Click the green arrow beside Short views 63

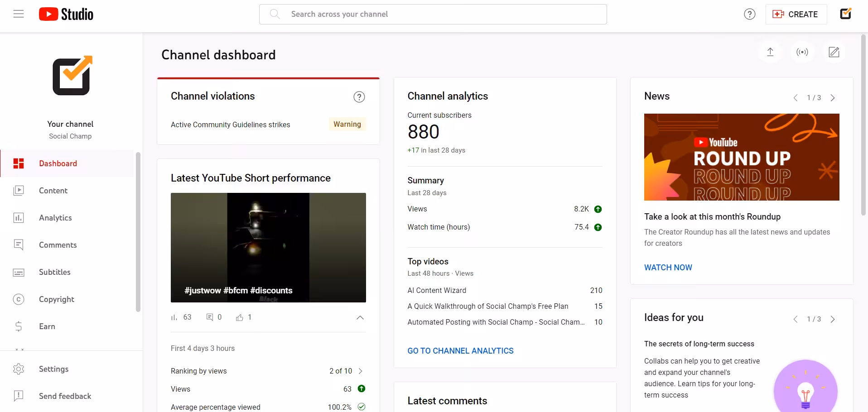(x=362, y=388)
